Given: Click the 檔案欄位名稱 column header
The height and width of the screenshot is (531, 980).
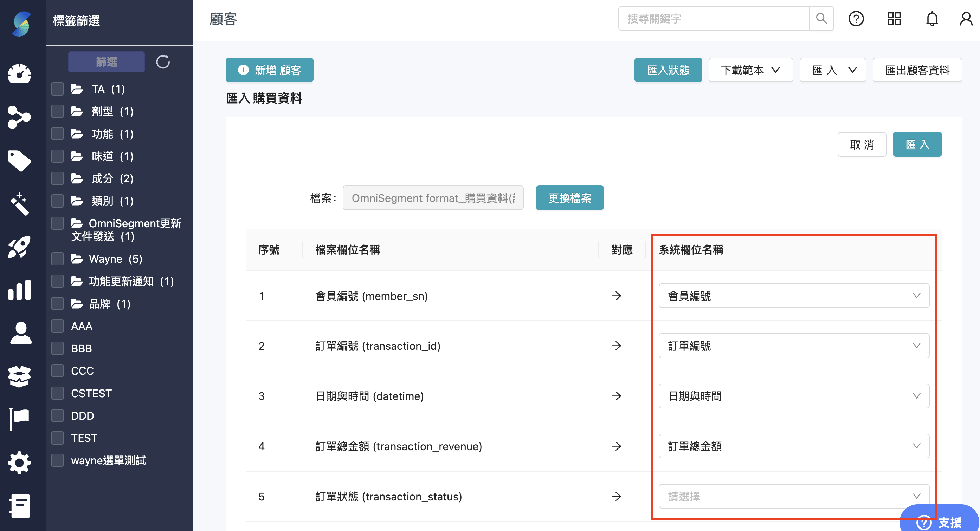Looking at the screenshot, I should 347,250.
